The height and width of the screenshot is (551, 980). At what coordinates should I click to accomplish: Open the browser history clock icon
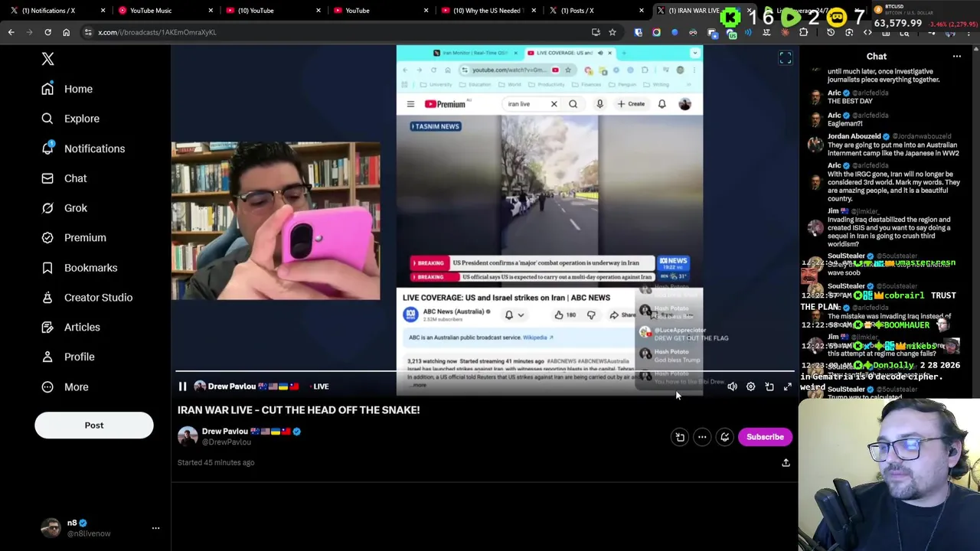tap(831, 32)
